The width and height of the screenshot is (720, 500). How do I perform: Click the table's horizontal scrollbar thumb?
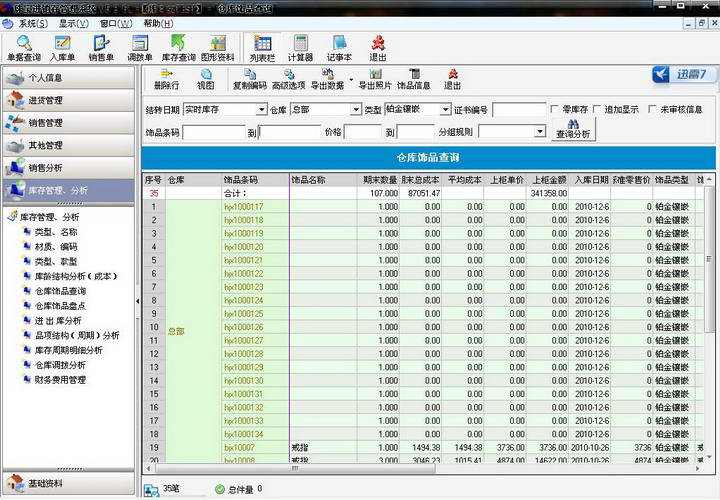295,468
